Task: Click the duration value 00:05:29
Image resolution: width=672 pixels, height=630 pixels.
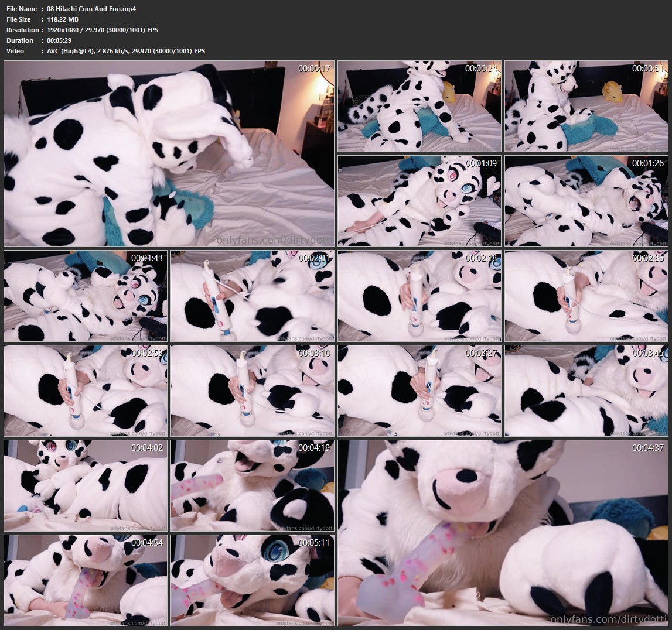Action: 59,40
